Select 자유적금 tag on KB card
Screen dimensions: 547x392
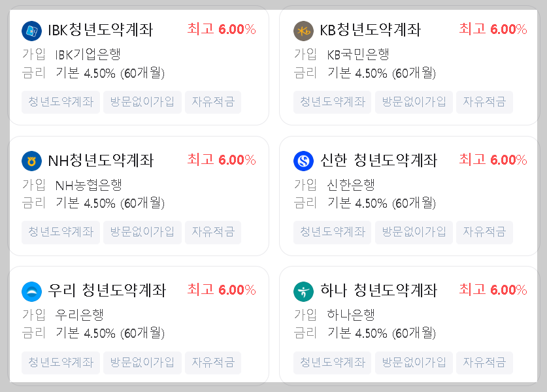[x=485, y=102]
